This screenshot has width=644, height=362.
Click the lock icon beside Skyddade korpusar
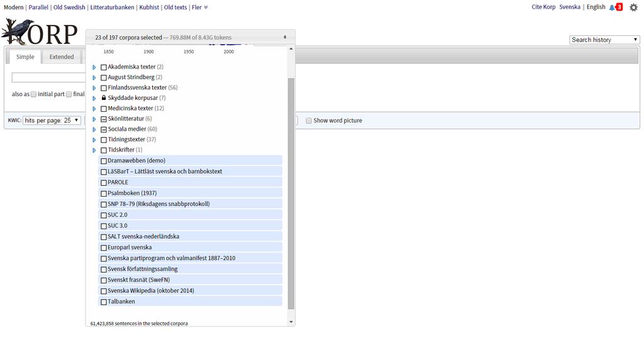pos(104,97)
